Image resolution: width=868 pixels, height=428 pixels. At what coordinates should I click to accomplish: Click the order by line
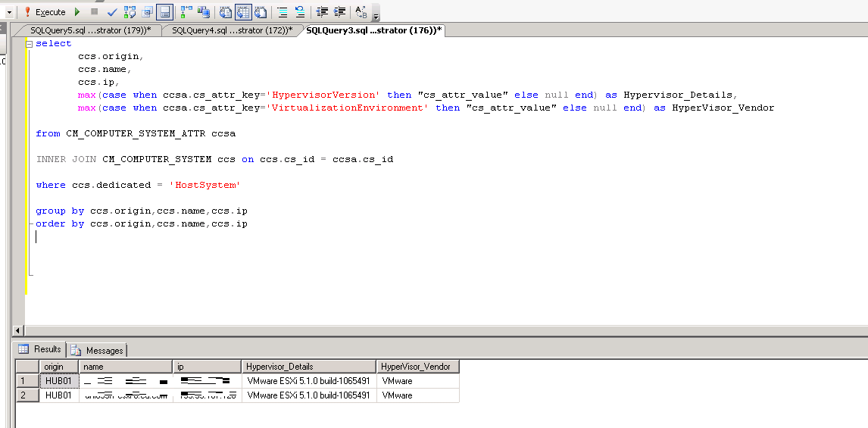tap(142, 223)
